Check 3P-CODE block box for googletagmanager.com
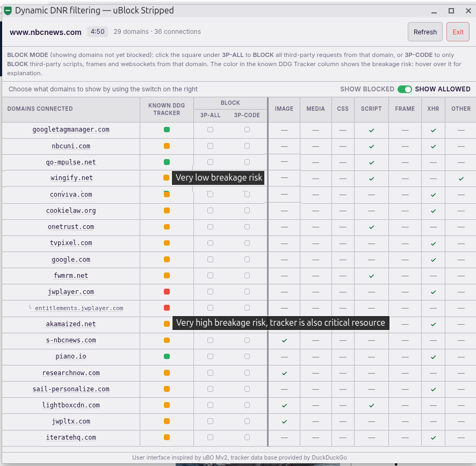 coord(247,130)
